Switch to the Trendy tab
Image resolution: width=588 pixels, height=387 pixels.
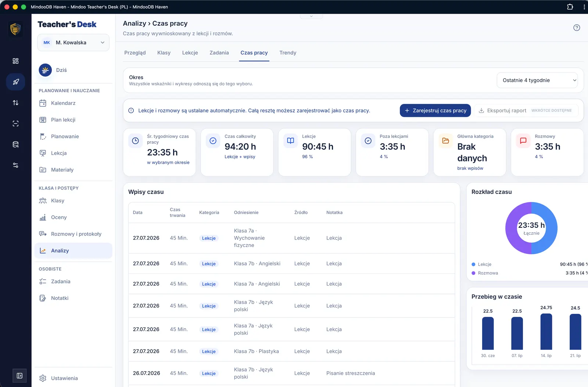(288, 53)
